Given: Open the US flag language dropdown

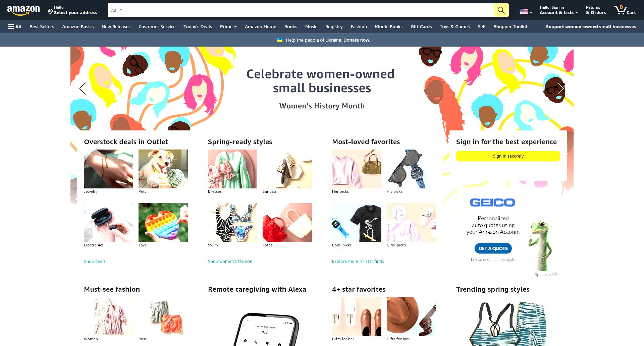Looking at the screenshot, I should [x=526, y=11].
